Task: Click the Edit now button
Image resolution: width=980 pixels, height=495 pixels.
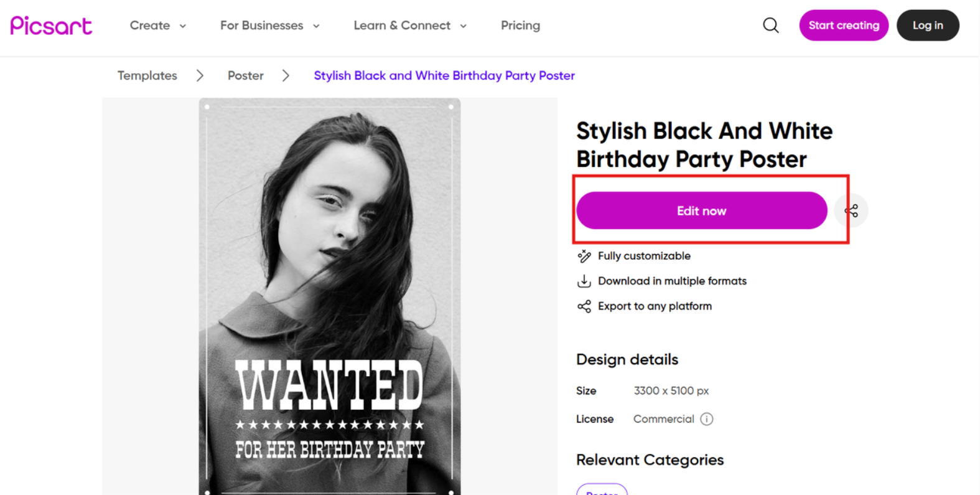Action: coord(701,210)
